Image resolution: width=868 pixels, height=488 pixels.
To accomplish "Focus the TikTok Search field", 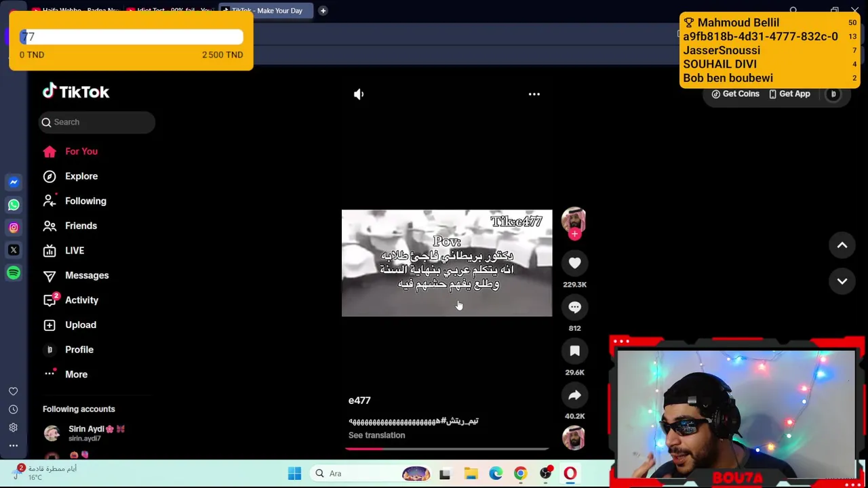I will point(97,122).
